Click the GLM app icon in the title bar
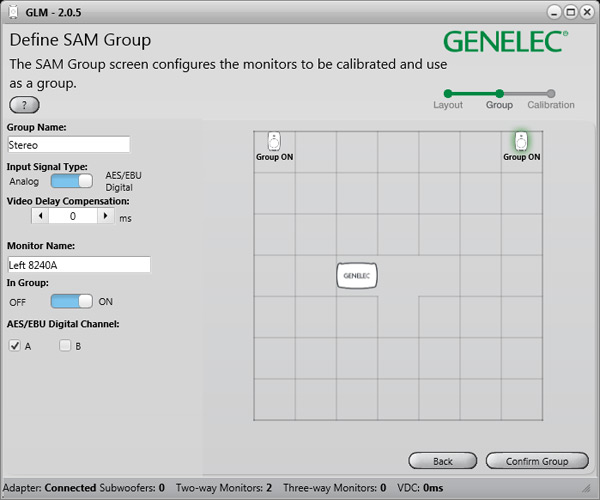Image resolution: width=600 pixels, height=500 pixels. (x=12, y=11)
